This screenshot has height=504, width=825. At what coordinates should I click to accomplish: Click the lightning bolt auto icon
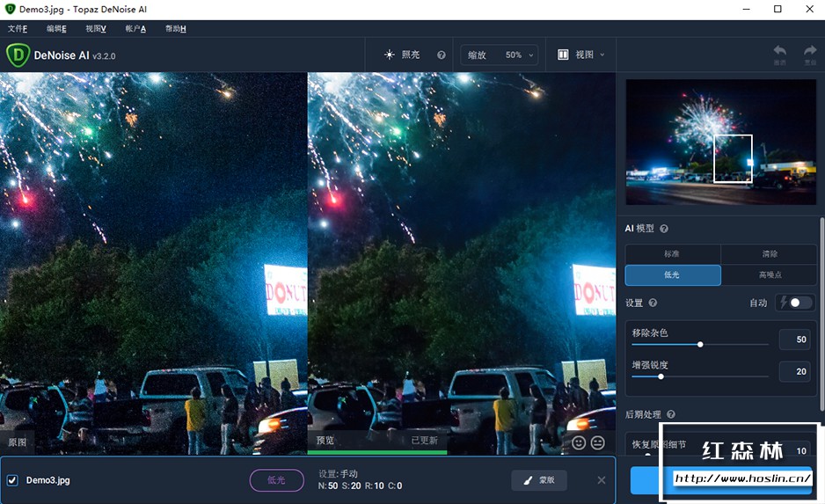point(784,303)
